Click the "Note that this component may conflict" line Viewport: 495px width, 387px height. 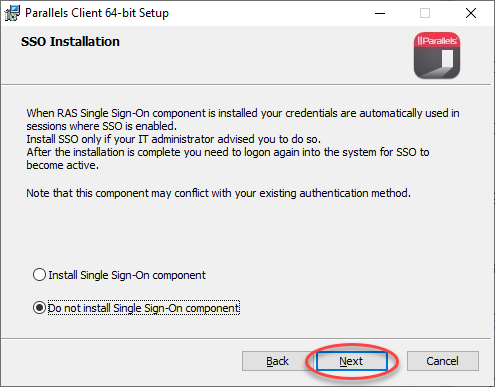tap(218, 193)
